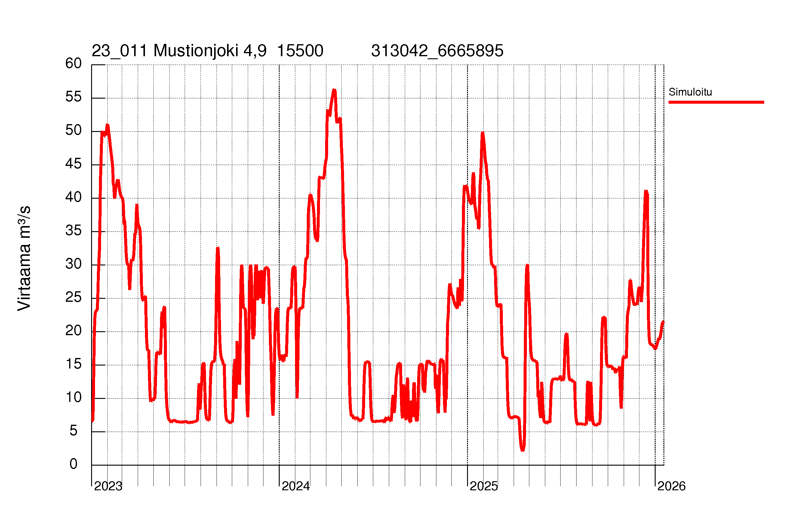The image size is (812, 511).
Task: Click the highest flow peak in 2024
Action: [x=334, y=90]
